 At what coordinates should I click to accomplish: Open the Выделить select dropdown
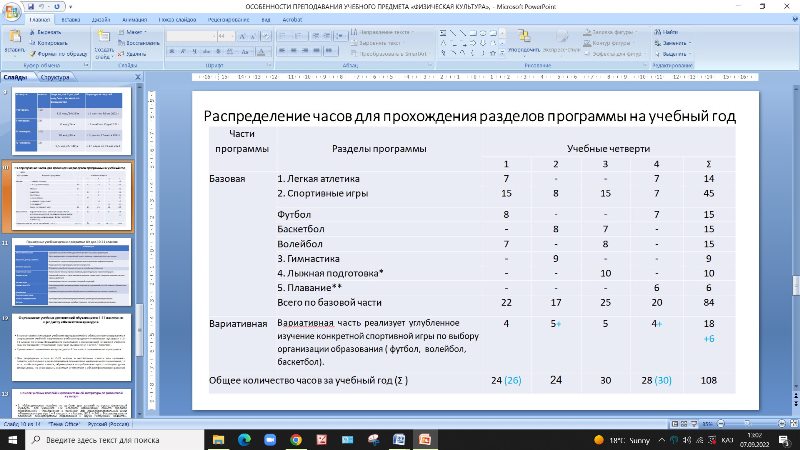coord(673,54)
